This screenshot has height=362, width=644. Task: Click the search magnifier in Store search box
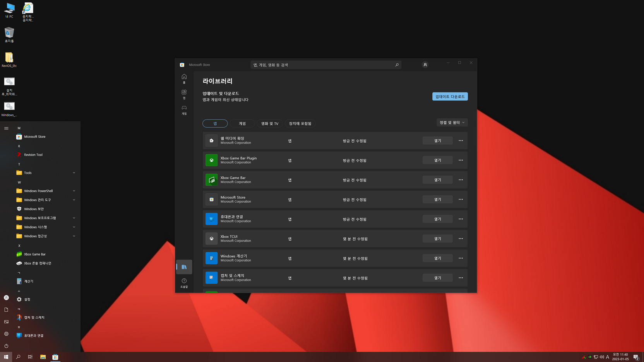pyautogui.click(x=397, y=65)
